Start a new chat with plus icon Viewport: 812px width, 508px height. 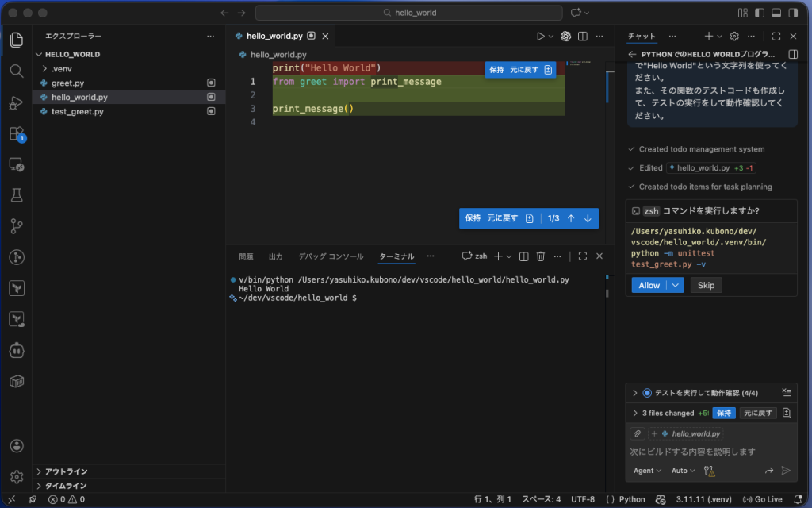(x=708, y=36)
